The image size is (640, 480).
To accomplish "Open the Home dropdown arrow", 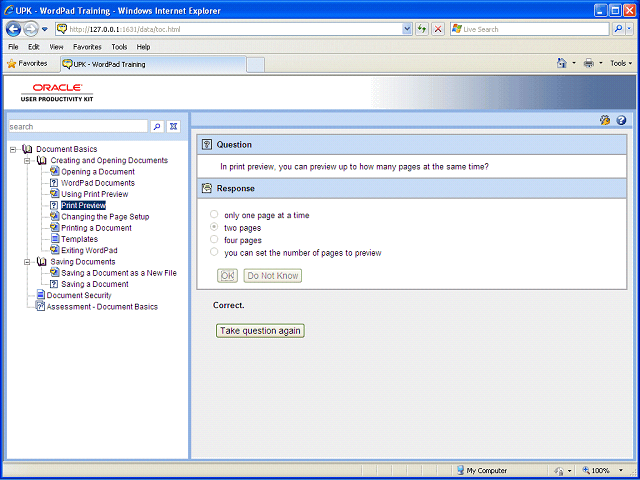I will click(x=573, y=63).
